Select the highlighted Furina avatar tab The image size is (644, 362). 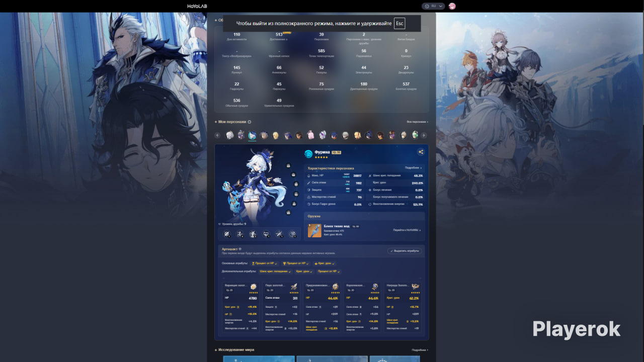[252, 135]
